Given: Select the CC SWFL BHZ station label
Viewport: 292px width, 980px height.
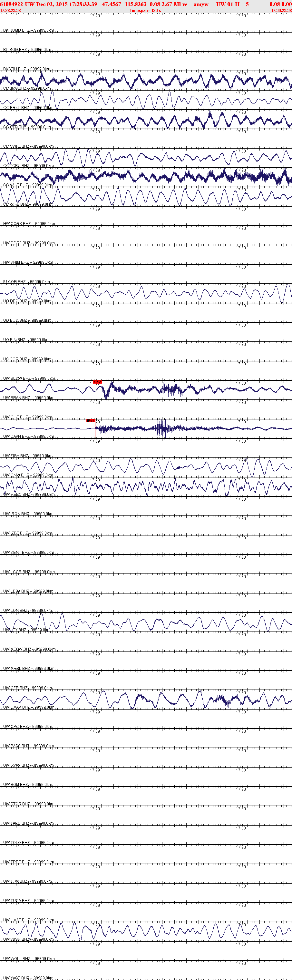Looking at the screenshot, I should click(x=28, y=146).
